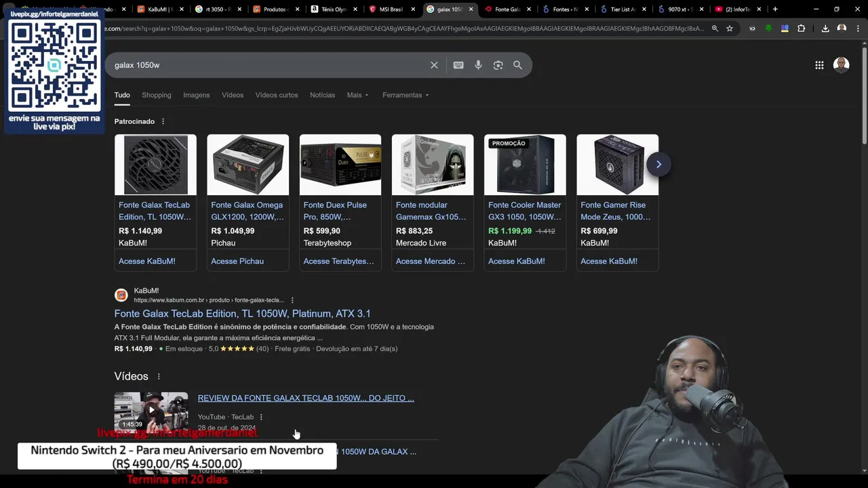Open the Google account avatar menu
868x488 pixels.
pyautogui.click(x=841, y=65)
